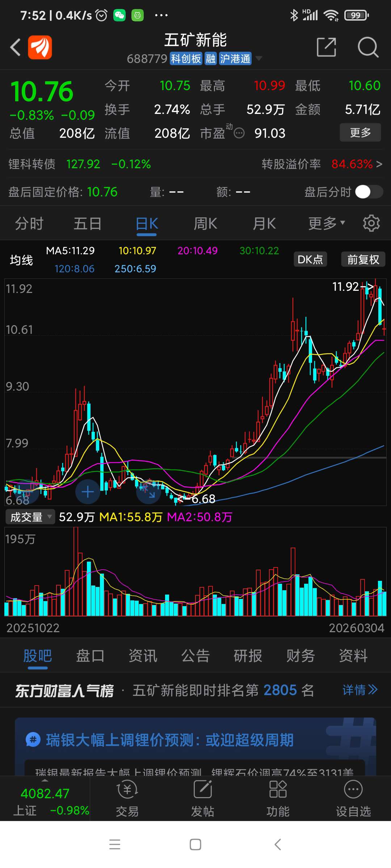Switch to the 分时 chart tab
Screen dimensions: 391x868
coord(29,224)
